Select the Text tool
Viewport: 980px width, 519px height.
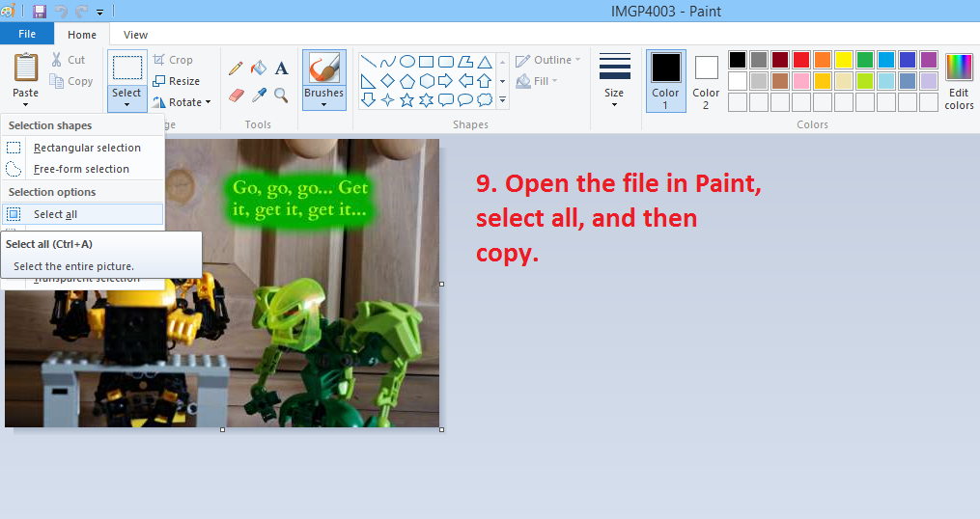click(281, 68)
